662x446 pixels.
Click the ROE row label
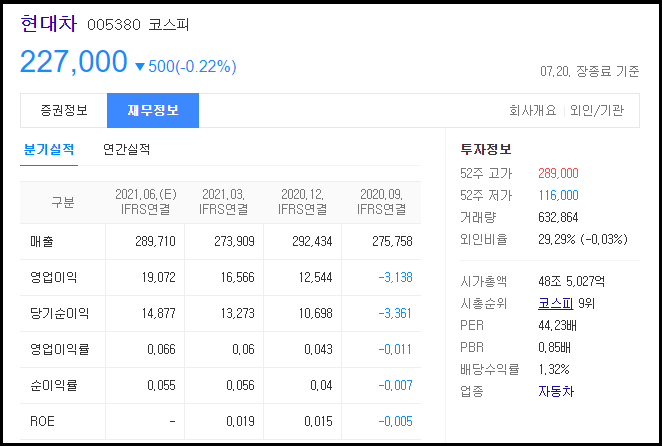[42, 421]
